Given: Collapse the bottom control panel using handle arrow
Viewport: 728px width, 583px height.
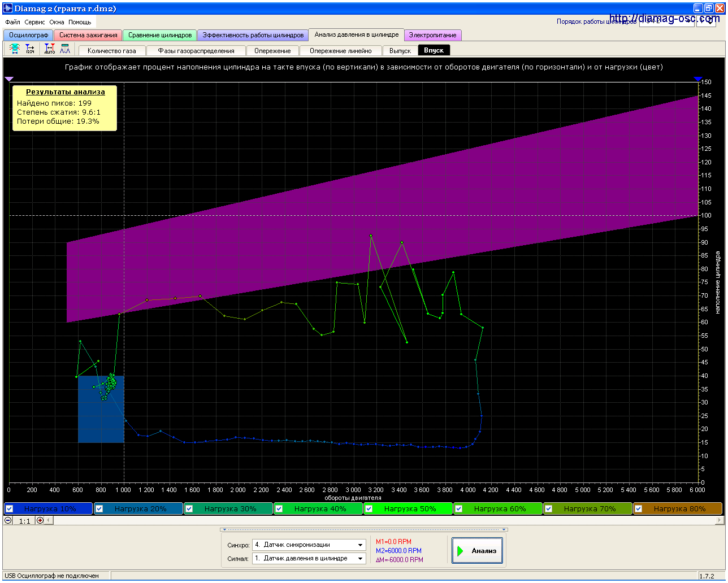Looking at the screenshot, I should (x=363, y=530).
